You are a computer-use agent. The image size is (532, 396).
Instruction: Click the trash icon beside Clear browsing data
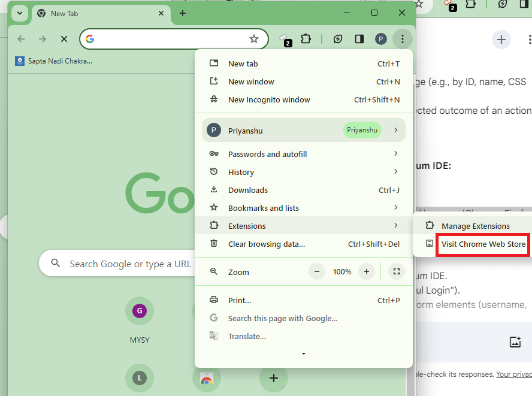coord(214,243)
